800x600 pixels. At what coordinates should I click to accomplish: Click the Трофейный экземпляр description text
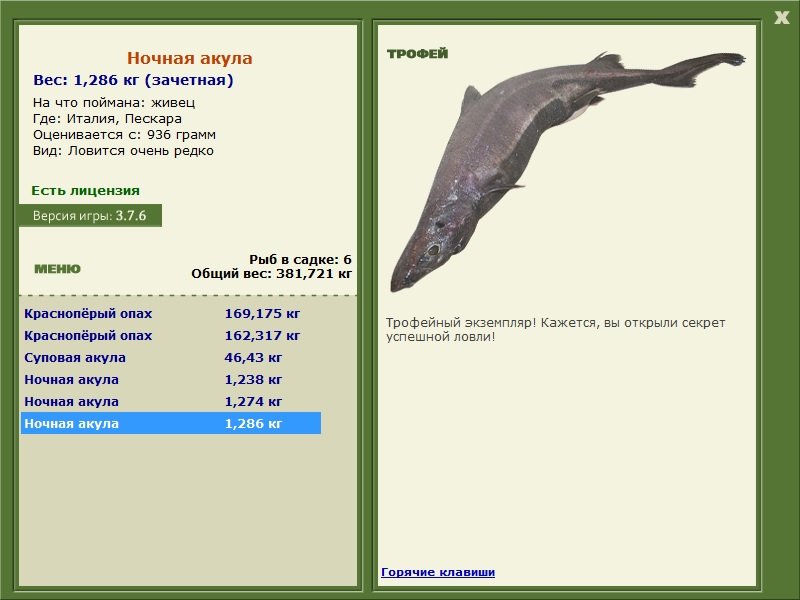pyautogui.click(x=555, y=330)
